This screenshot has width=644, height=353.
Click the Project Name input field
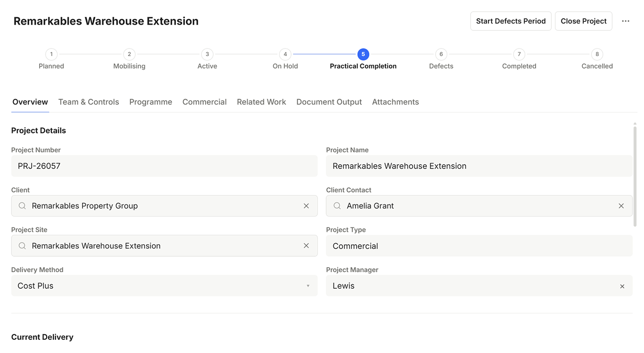(479, 166)
